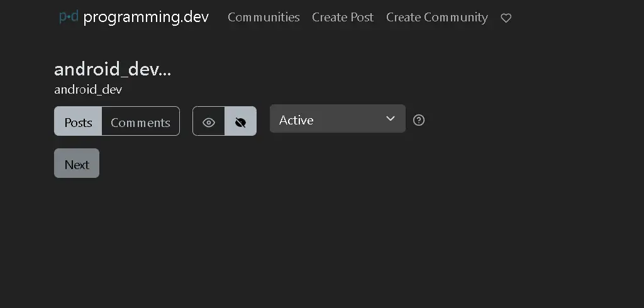Click the heart donate icon in navbar
This screenshot has height=308, width=644.
tap(506, 18)
